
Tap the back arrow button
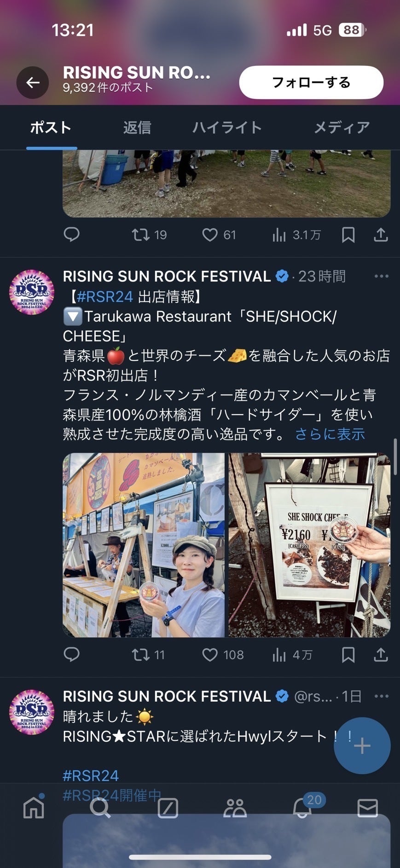33,82
